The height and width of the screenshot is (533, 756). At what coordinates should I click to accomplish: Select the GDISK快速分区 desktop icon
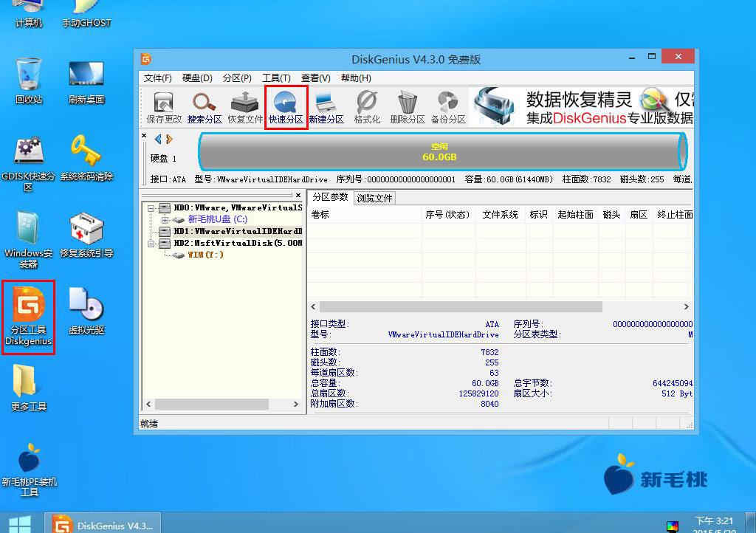pos(29,164)
